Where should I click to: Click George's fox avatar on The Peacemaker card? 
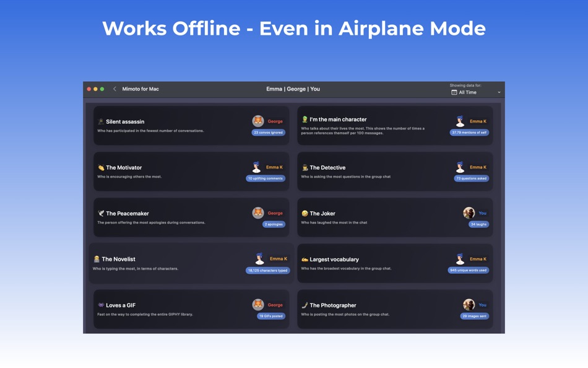258,212
